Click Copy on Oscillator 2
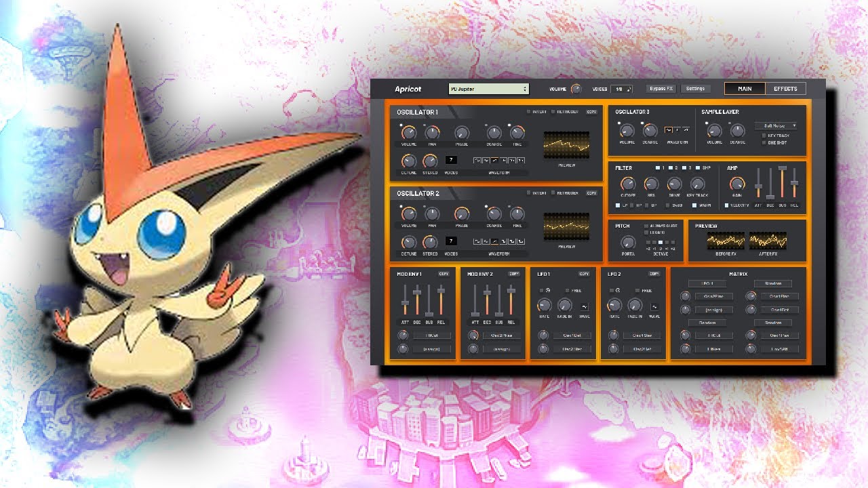 coord(591,193)
